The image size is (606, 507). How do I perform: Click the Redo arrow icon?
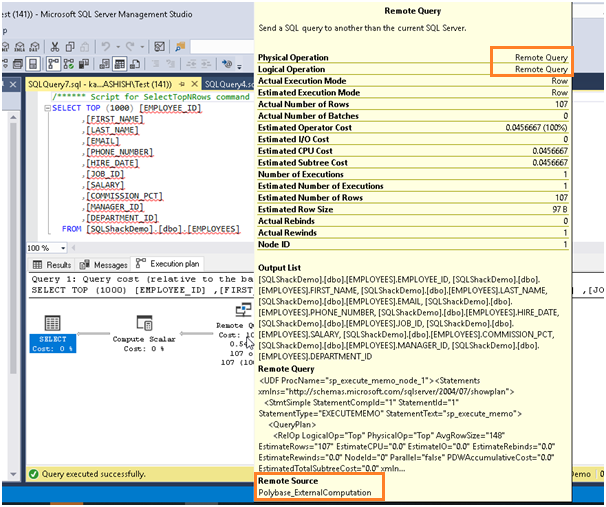(x=130, y=47)
